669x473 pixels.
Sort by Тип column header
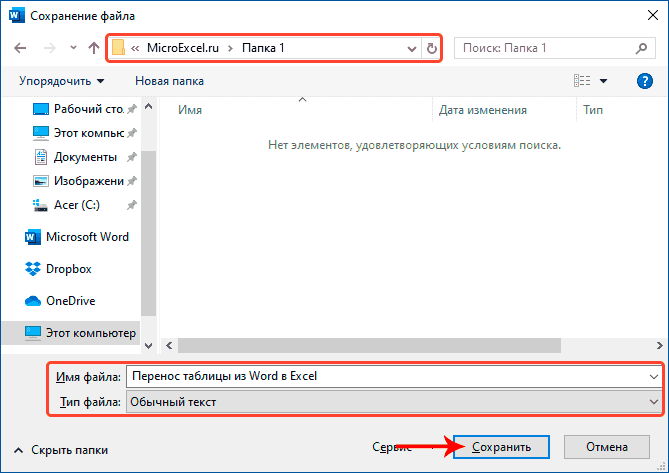(593, 110)
